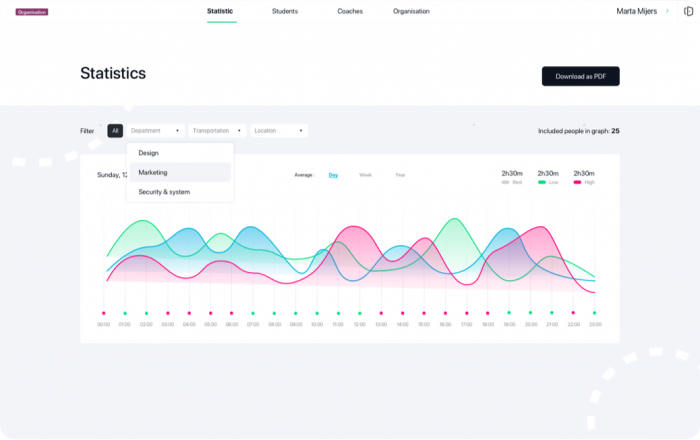Click the Download as PDF button

[580, 76]
